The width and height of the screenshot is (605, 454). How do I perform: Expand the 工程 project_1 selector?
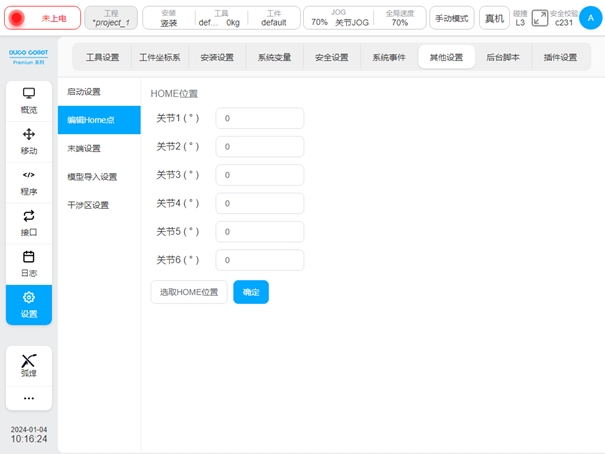tap(111, 18)
